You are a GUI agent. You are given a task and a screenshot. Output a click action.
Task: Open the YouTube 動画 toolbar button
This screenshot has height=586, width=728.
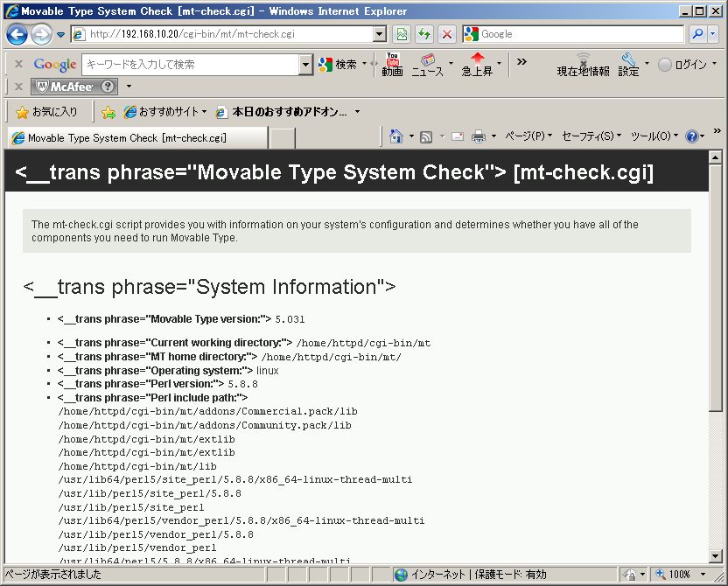pyautogui.click(x=392, y=64)
